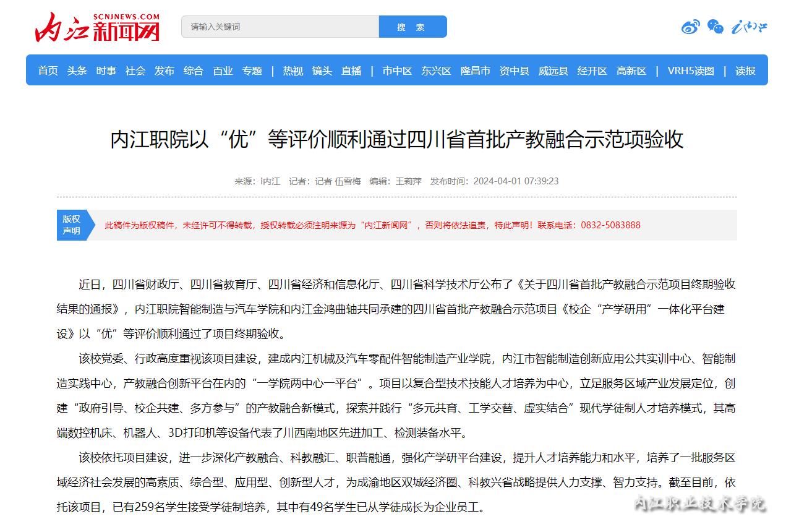
Task: Select 社会 in the navigation bar
Action: pos(135,71)
